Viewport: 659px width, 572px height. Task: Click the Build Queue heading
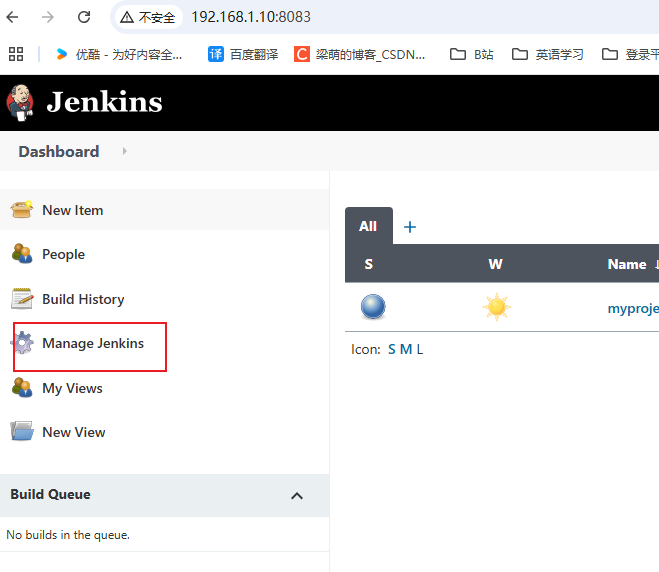click(50, 494)
